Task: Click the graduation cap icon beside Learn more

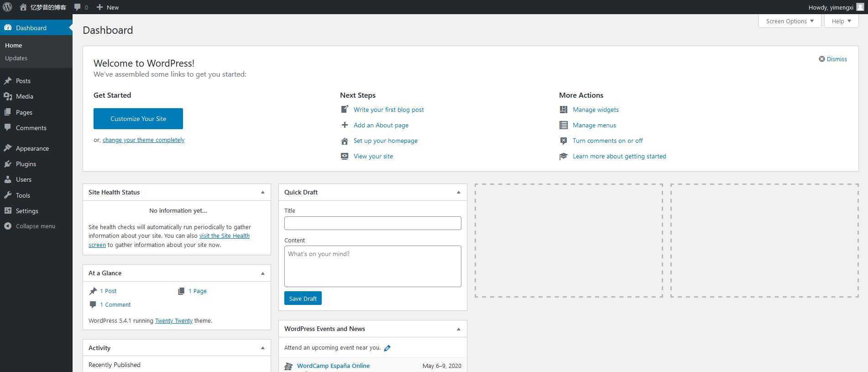Action: [564, 157]
